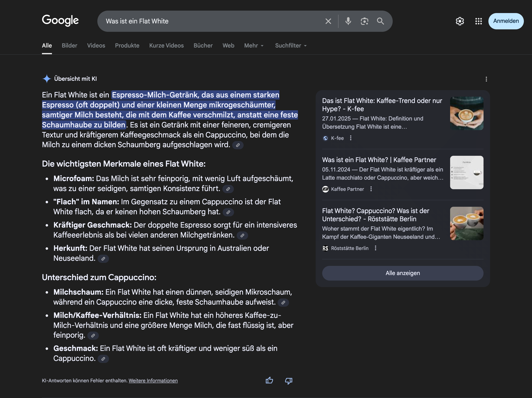Open quick settings via the gear icon
The width and height of the screenshot is (532, 398).
click(x=460, y=21)
